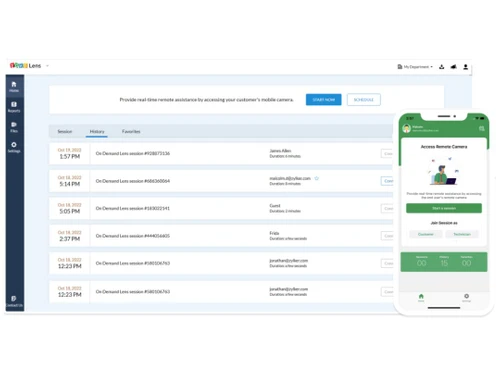500x375 pixels.
Task: Toggle favorite star beside malcolm.d@zylker.com
Action: tap(317, 178)
